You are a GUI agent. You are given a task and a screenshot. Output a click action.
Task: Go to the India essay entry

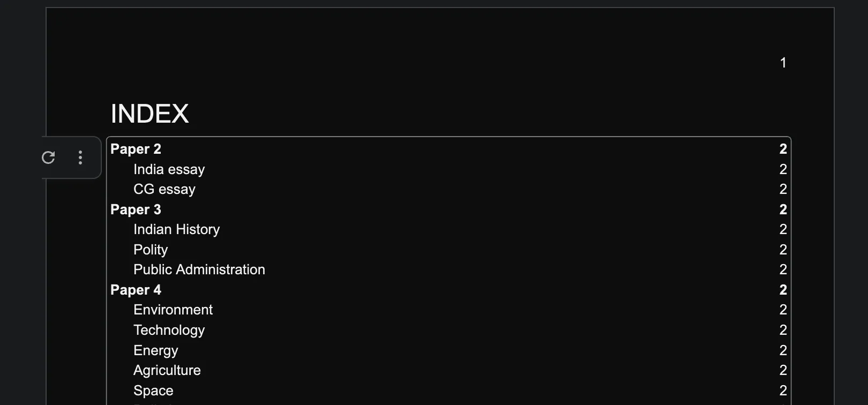pos(169,169)
